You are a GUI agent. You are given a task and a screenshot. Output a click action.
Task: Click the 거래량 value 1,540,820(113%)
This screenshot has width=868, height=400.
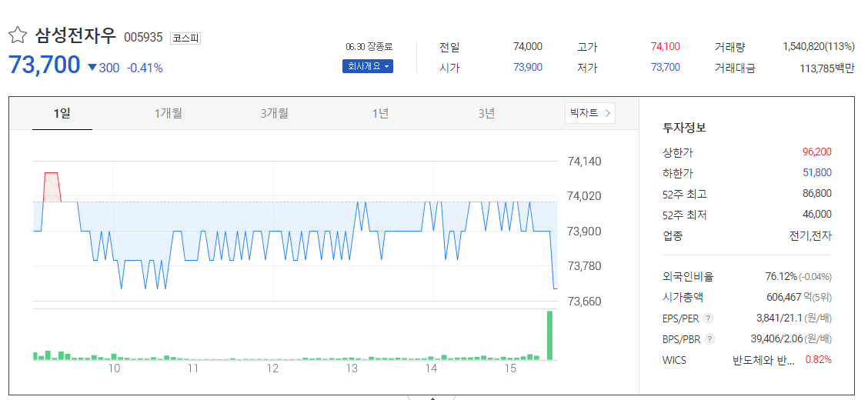click(819, 47)
